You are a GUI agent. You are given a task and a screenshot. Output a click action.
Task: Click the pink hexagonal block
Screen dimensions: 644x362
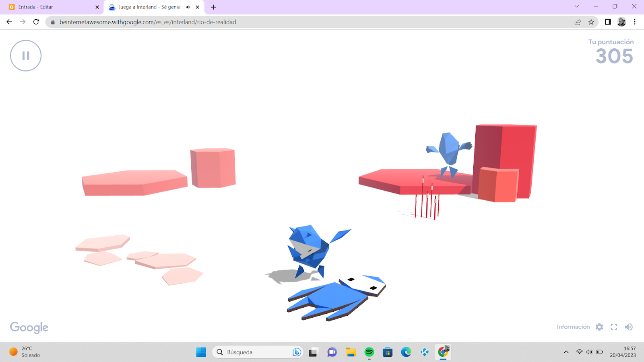click(x=213, y=168)
